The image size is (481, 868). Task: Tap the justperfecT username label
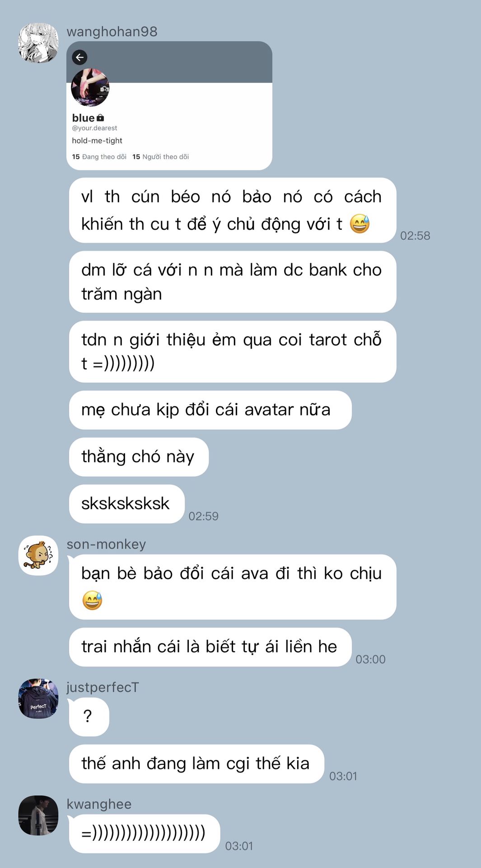pos(103,687)
